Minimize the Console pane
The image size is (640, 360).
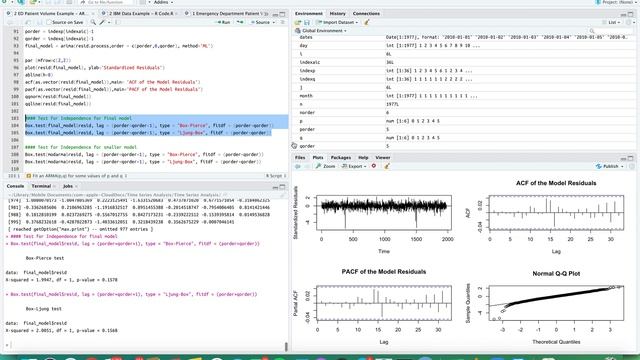[x=276, y=187]
